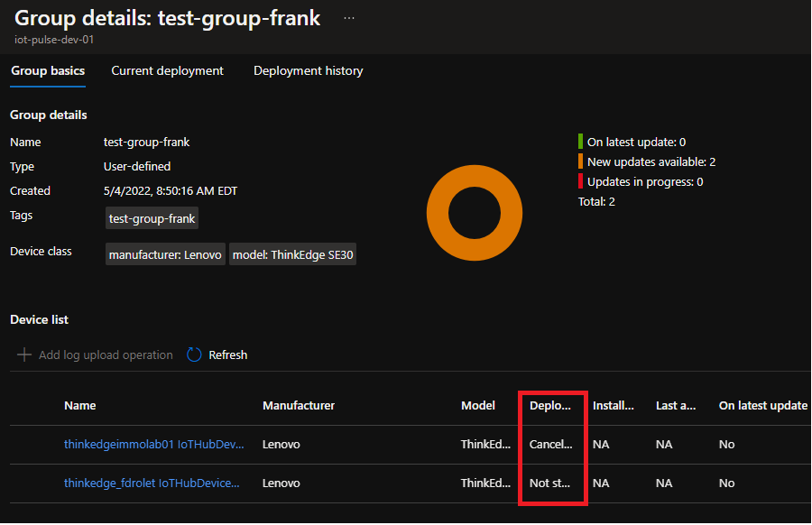The width and height of the screenshot is (812, 525).
Task: Click the New updates available: 2 legend label
Action: point(652,162)
